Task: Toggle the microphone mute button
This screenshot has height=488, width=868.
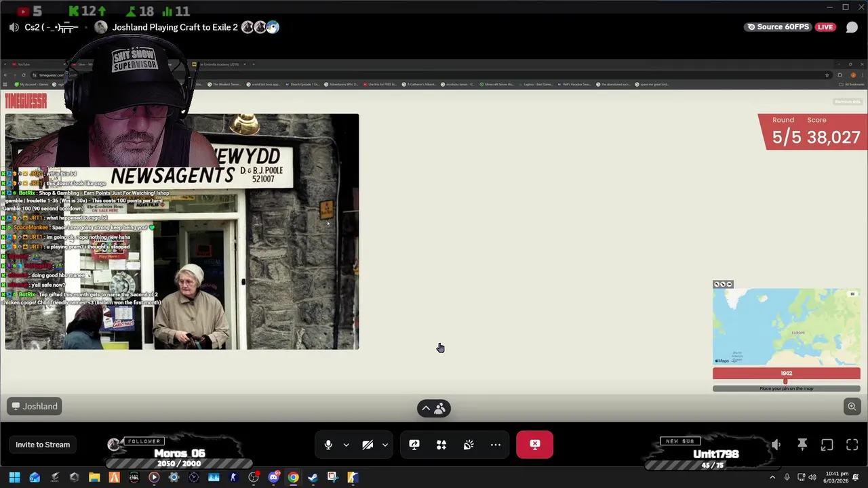Action: point(328,445)
